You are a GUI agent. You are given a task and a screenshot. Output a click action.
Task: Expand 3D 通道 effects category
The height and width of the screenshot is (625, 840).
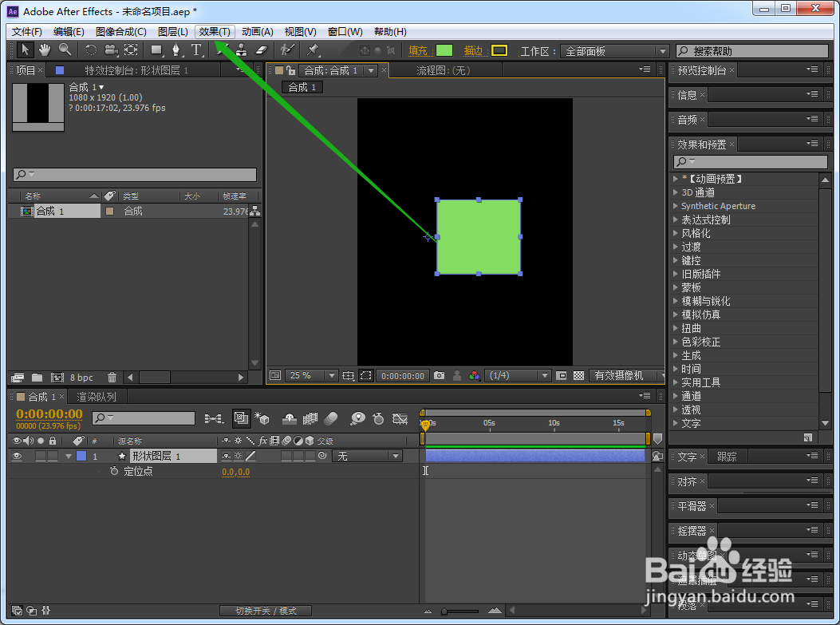[x=676, y=192]
